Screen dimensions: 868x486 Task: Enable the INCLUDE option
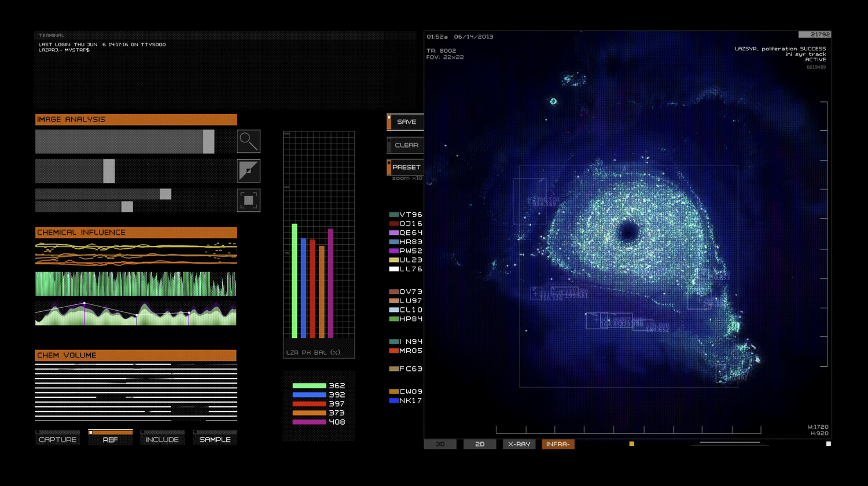pyautogui.click(x=162, y=439)
